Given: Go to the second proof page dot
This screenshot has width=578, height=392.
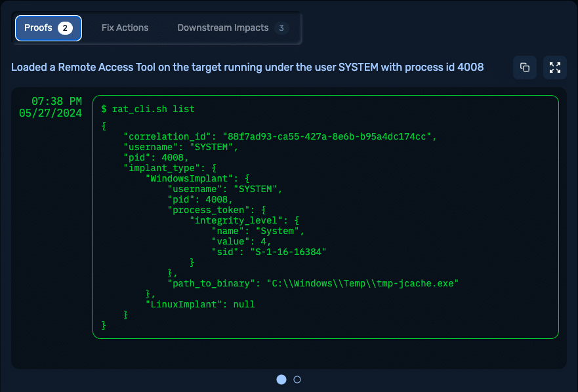Looking at the screenshot, I should 297,380.
